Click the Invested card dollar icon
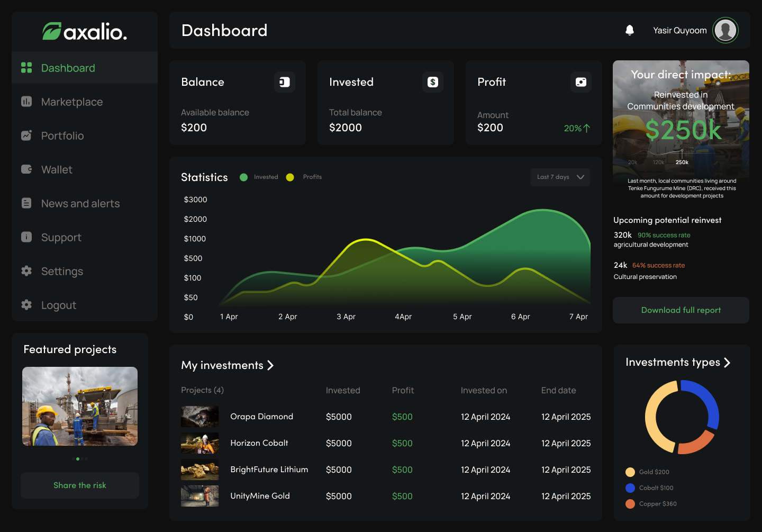762x532 pixels. click(x=433, y=82)
